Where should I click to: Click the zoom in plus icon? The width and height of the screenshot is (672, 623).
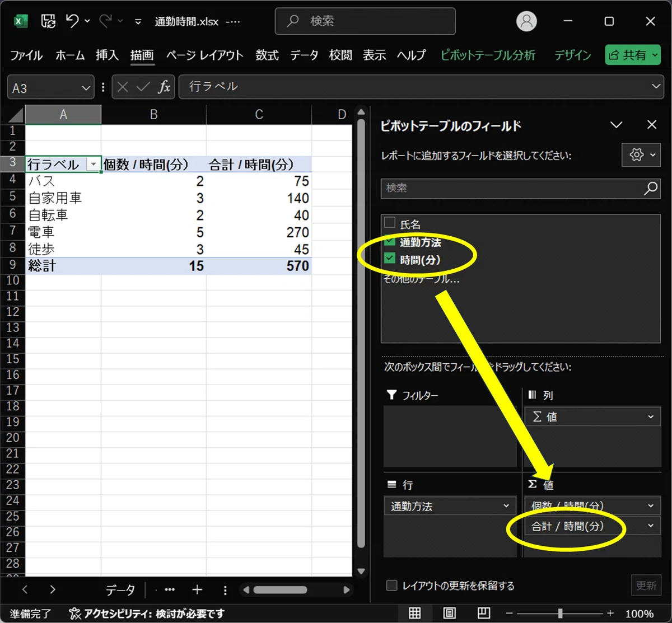[610, 613]
